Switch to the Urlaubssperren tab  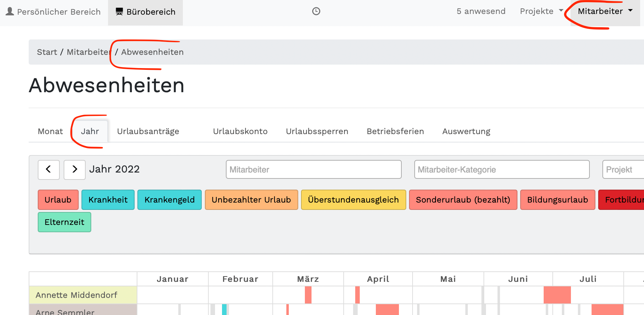[317, 131]
